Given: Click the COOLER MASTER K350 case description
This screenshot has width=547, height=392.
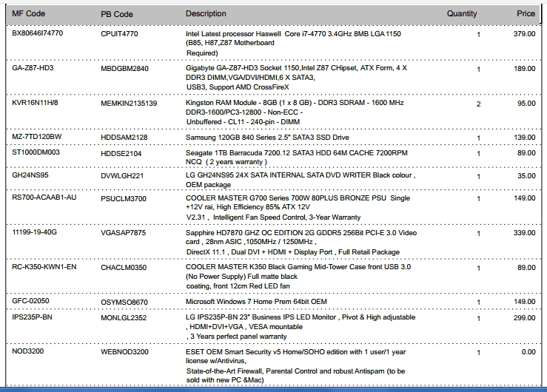Looking at the screenshot, I should click(x=298, y=277).
